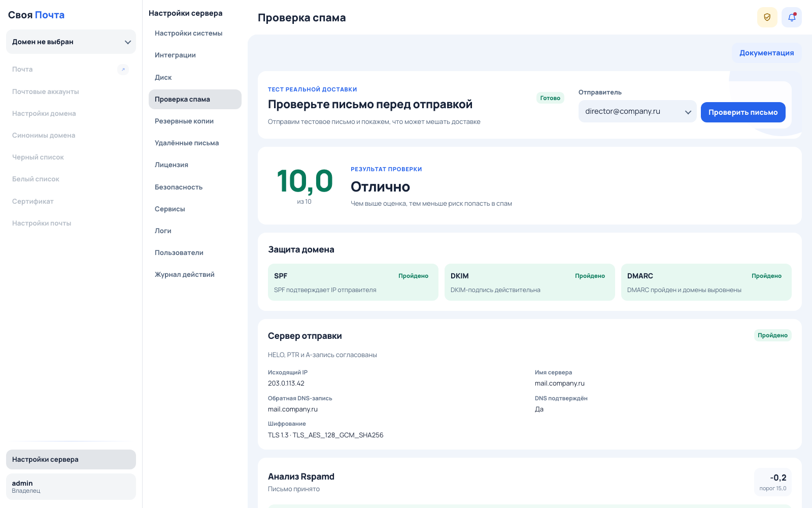Image resolution: width=812 pixels, height=508 pixels.
Task: Select «Проверка спама» menu item
Action: click(195, 99)
